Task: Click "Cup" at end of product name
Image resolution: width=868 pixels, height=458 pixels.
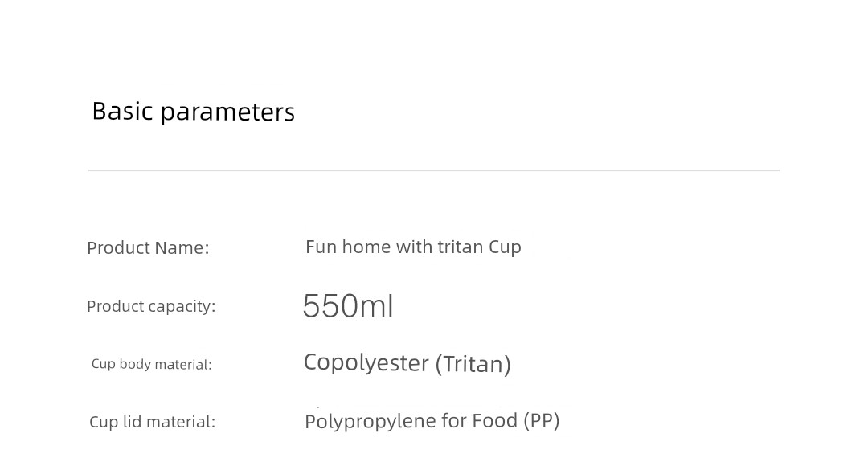Action: (x=505, y=247)
